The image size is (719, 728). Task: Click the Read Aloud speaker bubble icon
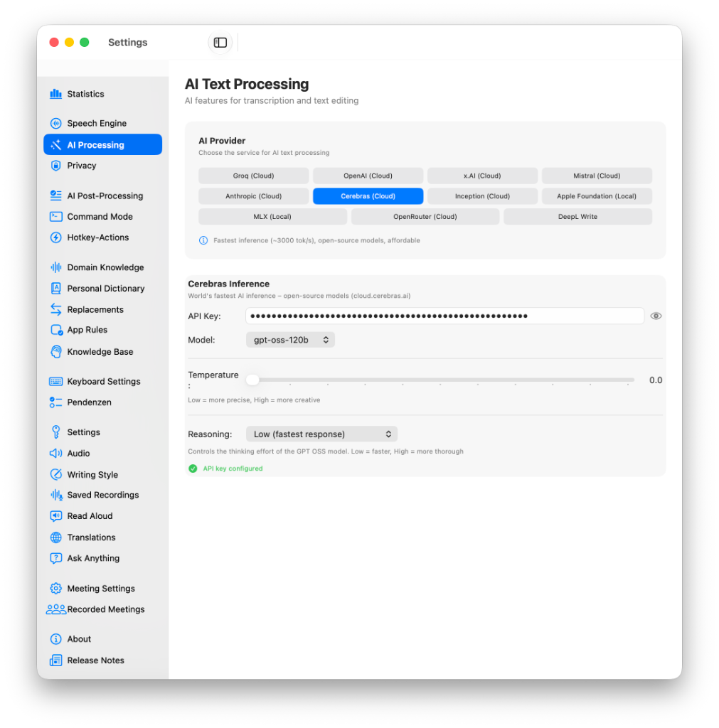(x=55, y=516)
